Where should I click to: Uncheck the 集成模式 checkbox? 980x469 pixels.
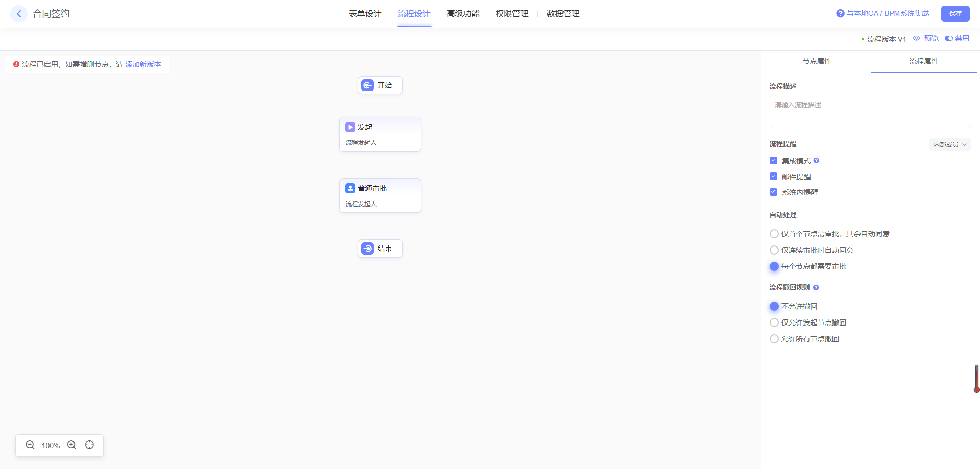click(773, 161)
